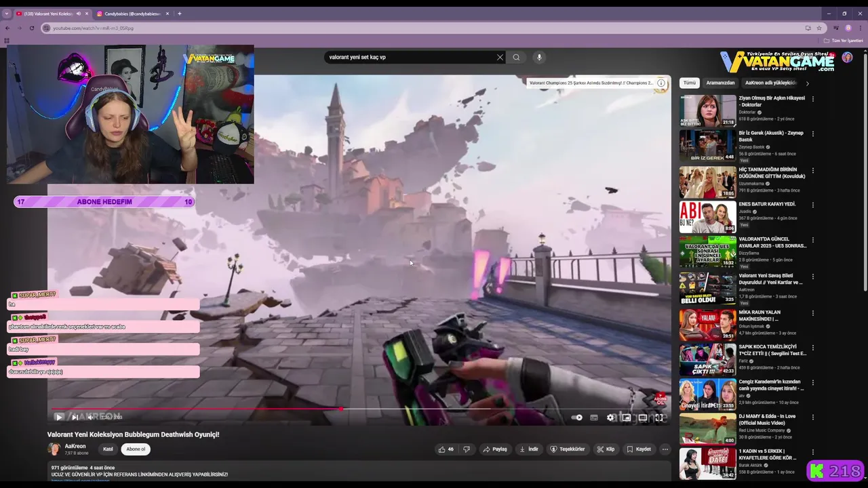Open the player settings gear

pos(610,418)
